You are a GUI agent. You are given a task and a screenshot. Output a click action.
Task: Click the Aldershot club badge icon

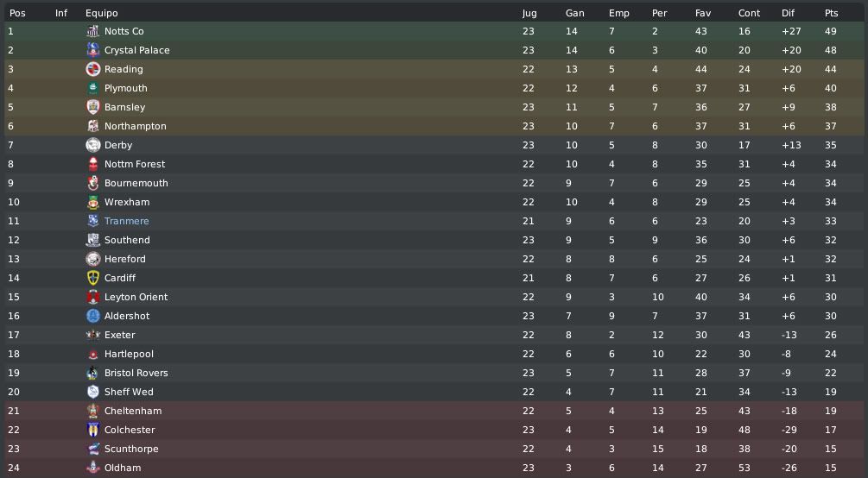[x=93, y=316]
